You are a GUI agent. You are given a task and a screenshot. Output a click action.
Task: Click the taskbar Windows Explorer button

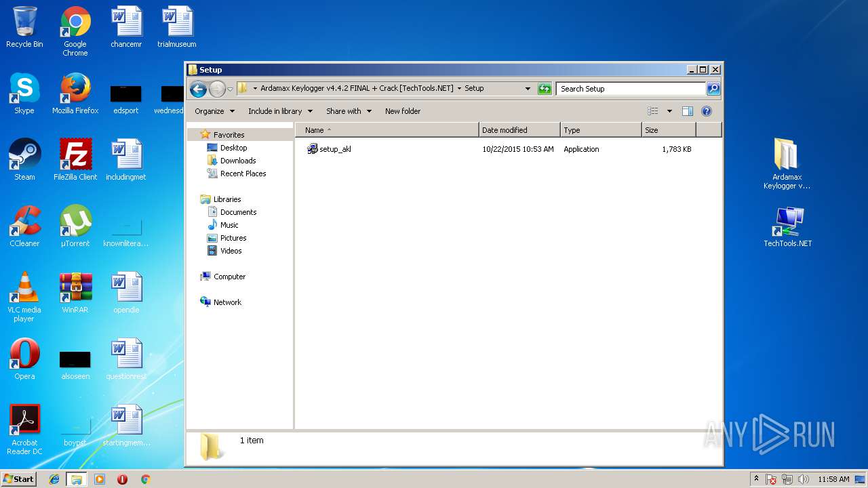click(77, 479)
